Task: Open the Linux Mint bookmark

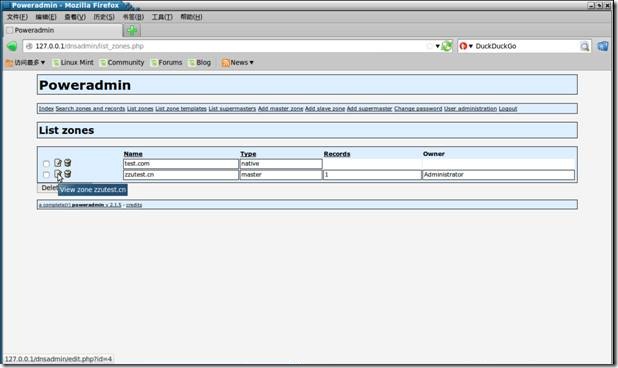Action: [x=73, y=63]
